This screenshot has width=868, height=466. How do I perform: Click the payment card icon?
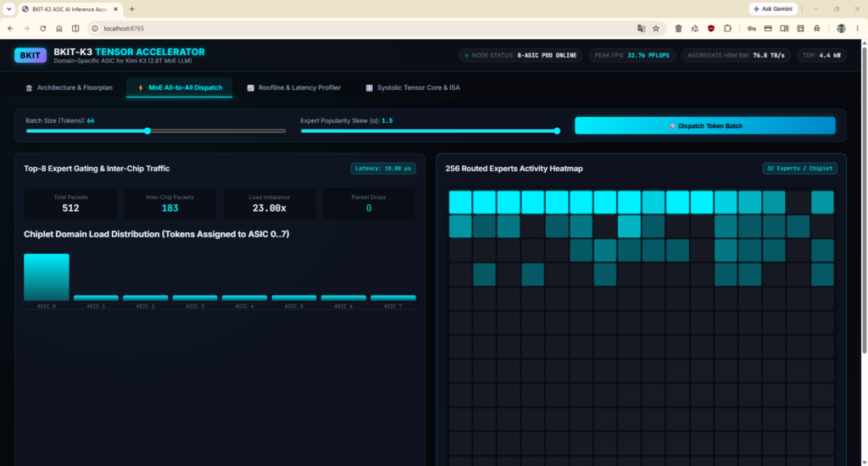pos(768,28)
